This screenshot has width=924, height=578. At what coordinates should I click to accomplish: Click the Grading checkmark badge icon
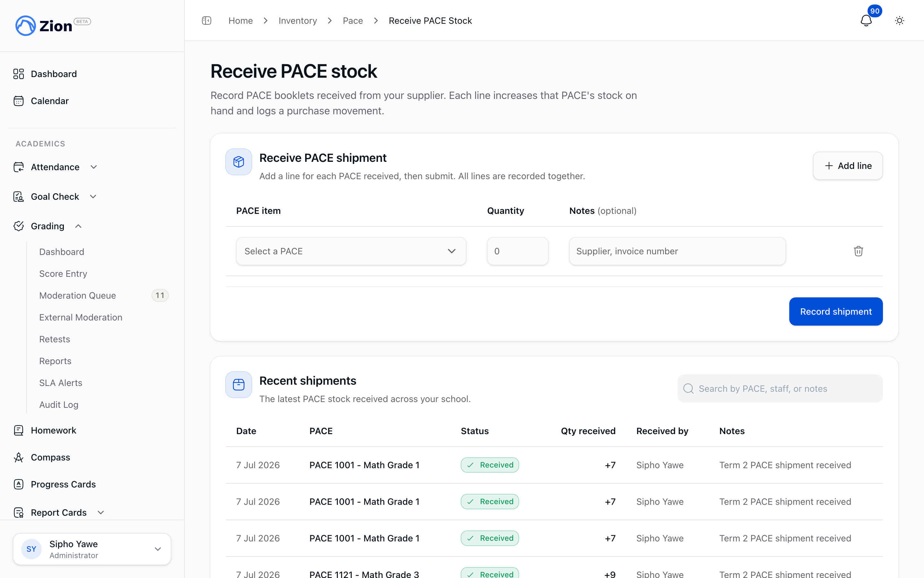[x=19, y=226]
